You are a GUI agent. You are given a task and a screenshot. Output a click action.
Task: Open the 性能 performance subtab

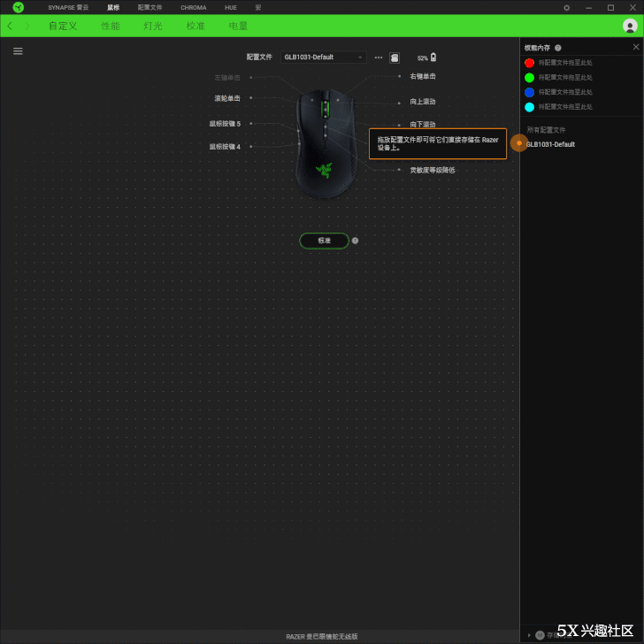(x=110, y=26)
